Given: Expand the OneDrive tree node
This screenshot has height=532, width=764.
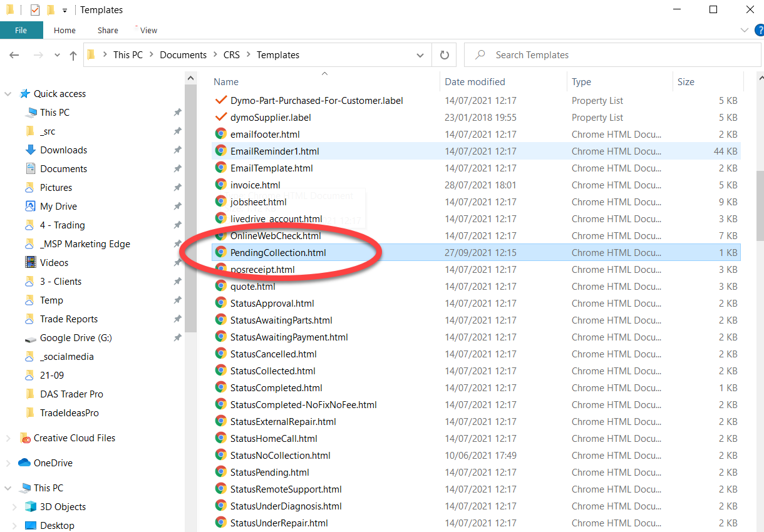Looking at the screenshot, I should pyautogui.click(x=8, y=463).
